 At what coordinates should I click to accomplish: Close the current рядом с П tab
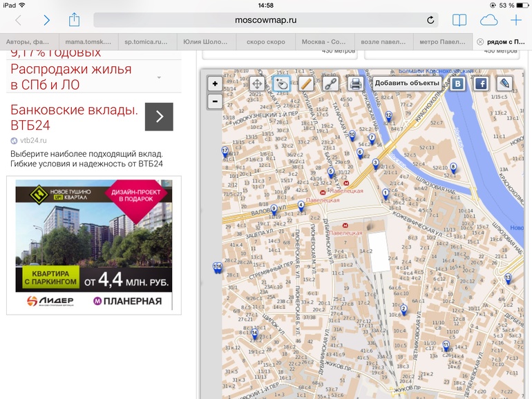point(481,41)
